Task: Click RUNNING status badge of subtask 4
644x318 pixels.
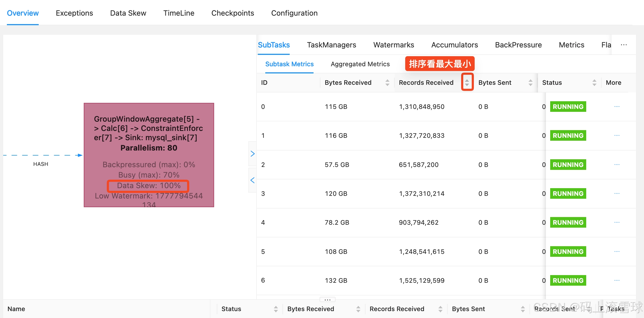Action: [568, 222]
